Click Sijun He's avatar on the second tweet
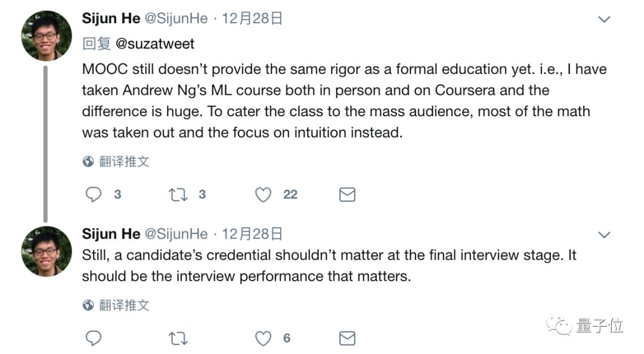This screenshot has height=354, width=644. (47, 251)
